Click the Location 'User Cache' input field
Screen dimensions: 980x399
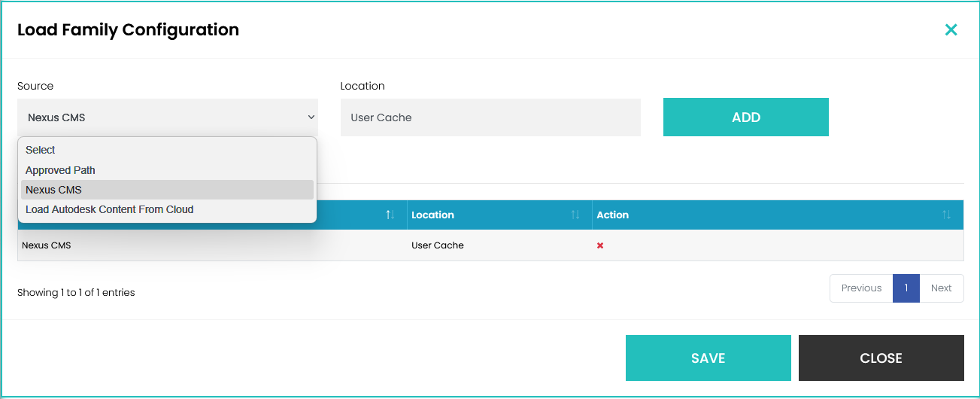[490, 117]
